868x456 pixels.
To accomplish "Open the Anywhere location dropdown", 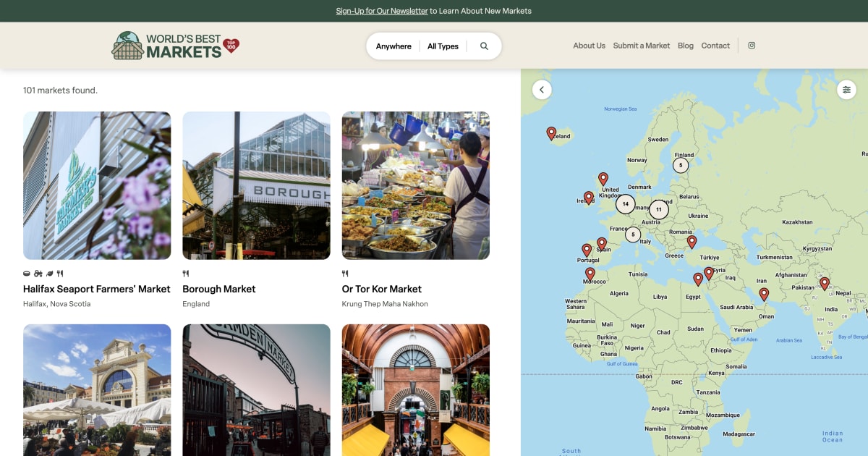I will tap(393, 46).
